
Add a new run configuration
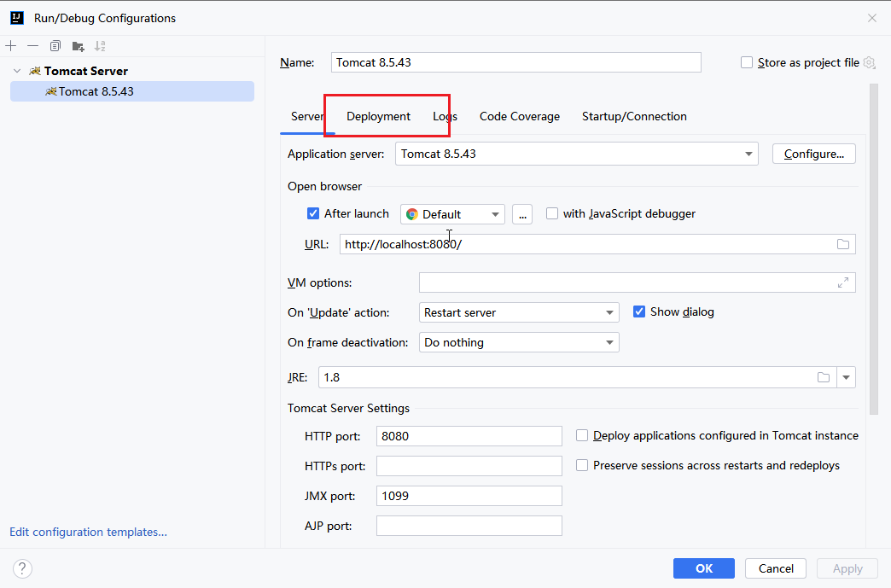pos(11,46)
